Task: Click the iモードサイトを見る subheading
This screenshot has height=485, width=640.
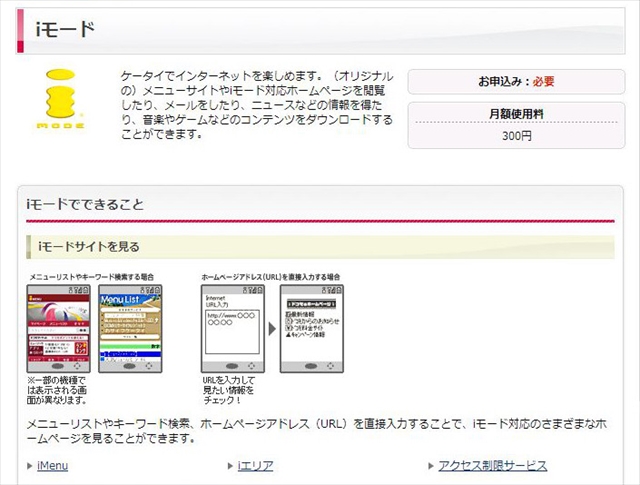Action: [89, 247]
